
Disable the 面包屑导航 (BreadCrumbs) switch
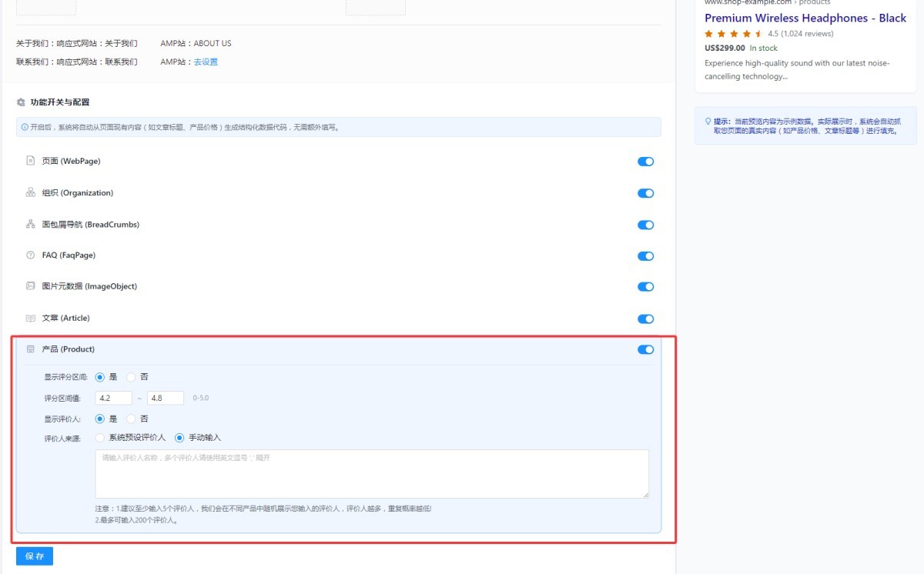(x=645, y=225)
